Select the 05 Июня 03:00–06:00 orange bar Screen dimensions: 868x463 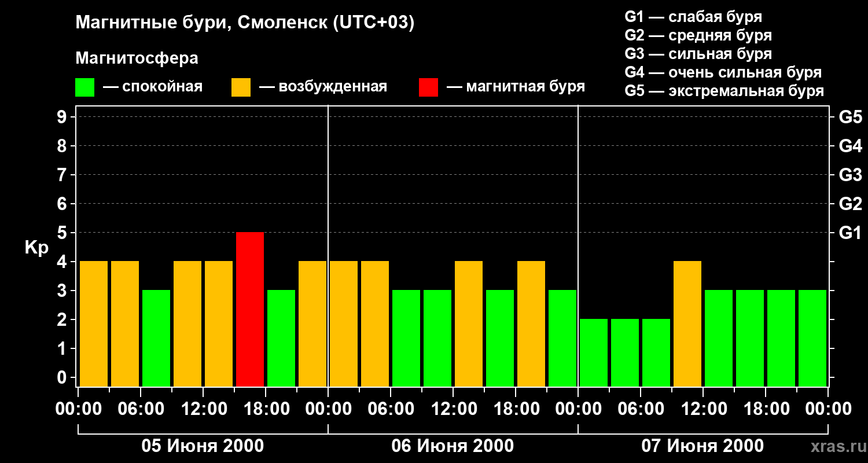(125, 324)
